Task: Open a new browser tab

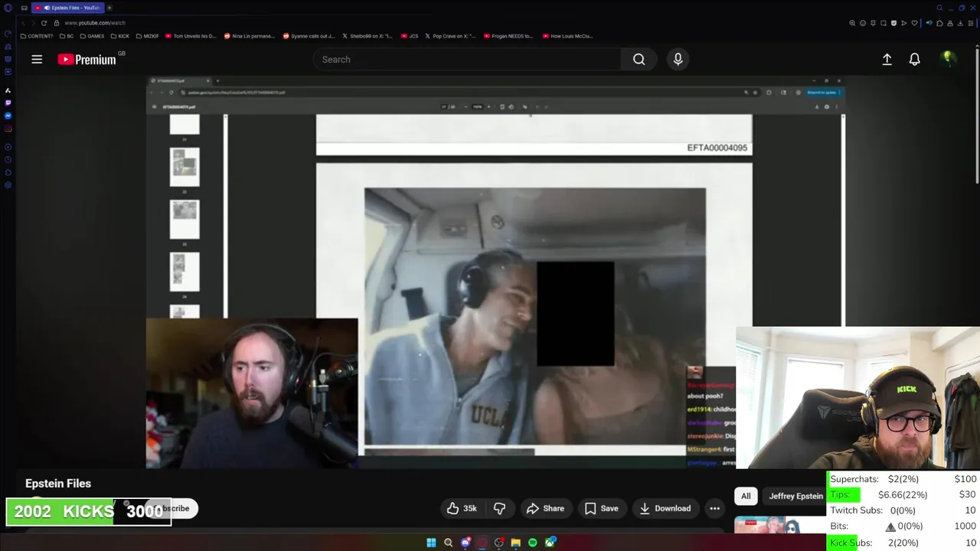Action: (x=109, y=8)
